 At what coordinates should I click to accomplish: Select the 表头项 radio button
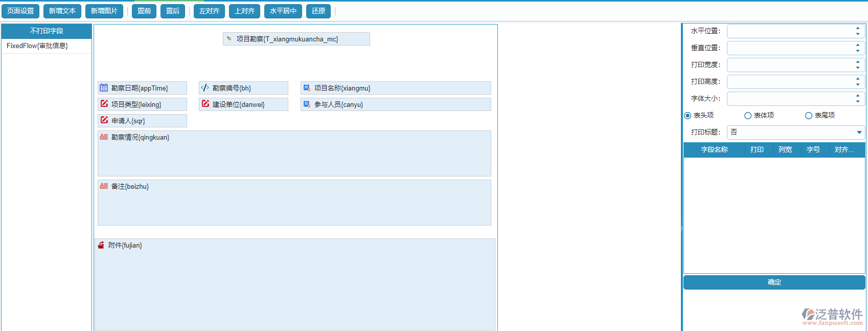coord(688,116)
